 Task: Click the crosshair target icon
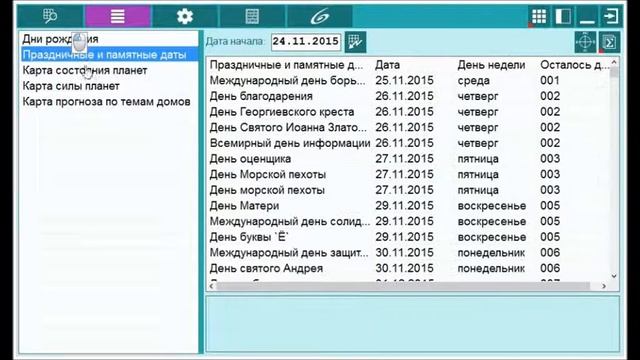coord(585,42)
